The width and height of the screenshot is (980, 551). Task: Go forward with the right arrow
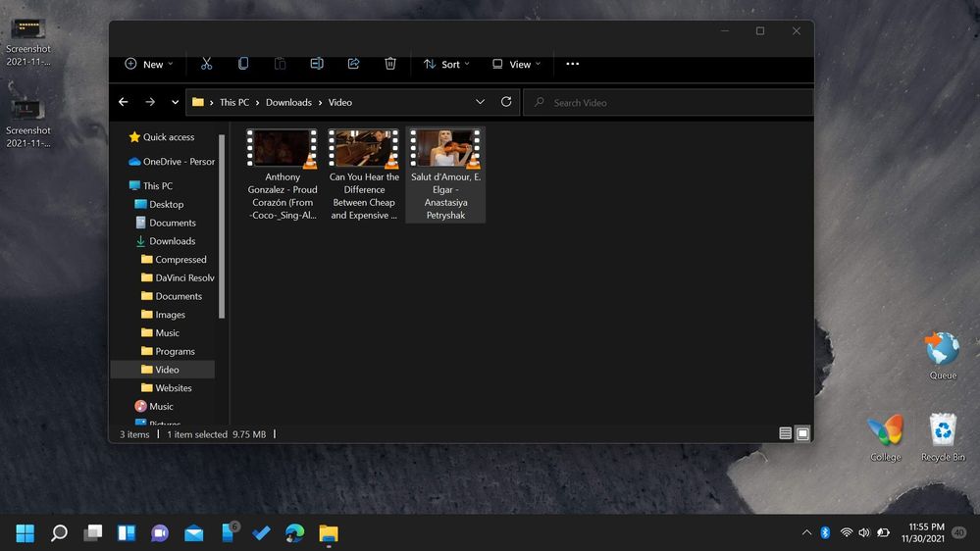coord(150,102)
